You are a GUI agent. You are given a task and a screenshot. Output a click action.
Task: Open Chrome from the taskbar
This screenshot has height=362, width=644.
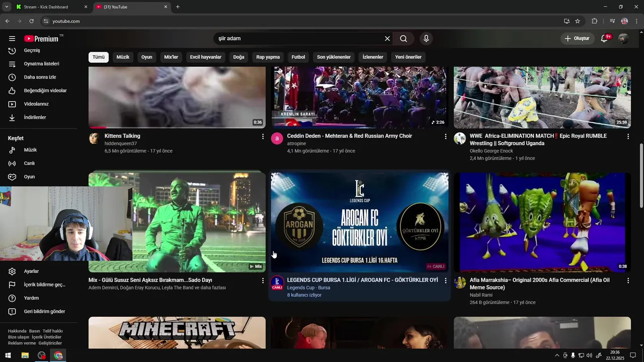[58, 355]
